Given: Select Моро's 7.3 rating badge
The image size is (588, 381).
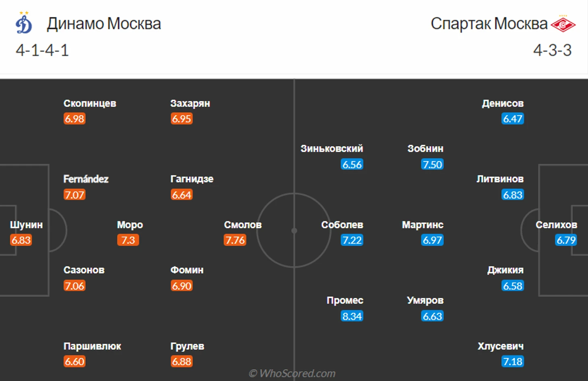Looking at the screenshot, I should (x=128, y=240).
